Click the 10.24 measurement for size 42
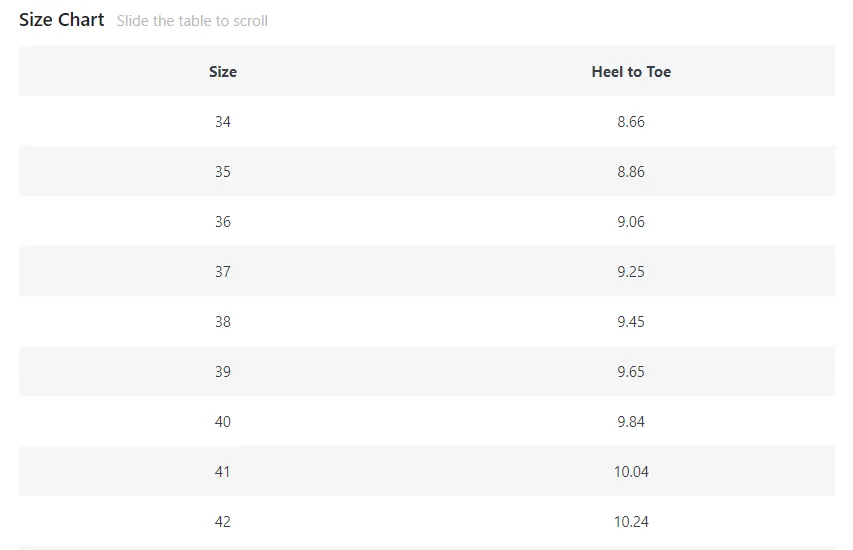This screenshot has height=550, width=853. [x=631, y=522]
